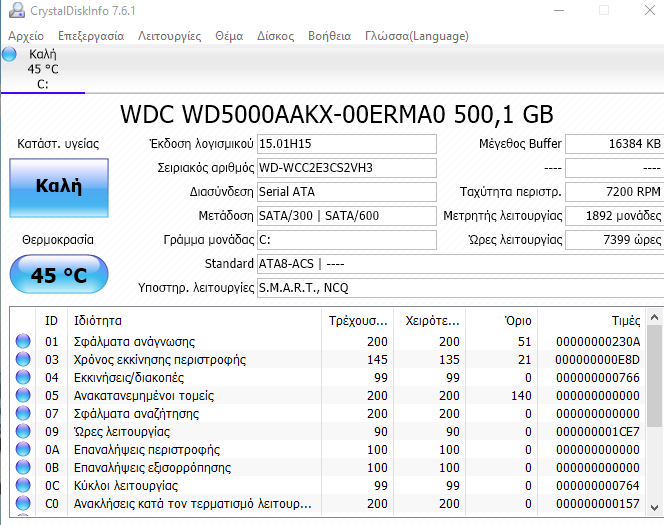Close the CrystalDiskInfo window
This screenshot has height=525, width=664.
tap(650, 10)
